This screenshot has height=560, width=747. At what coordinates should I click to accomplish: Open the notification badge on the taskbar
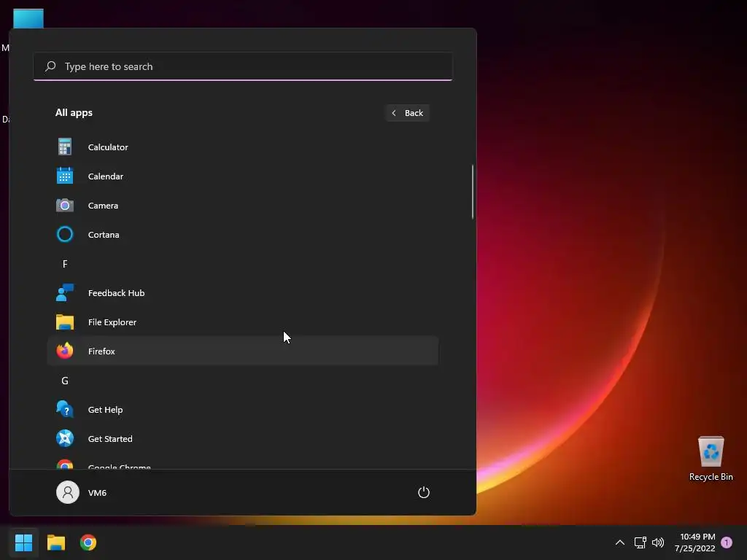pyautogui.click(x=727, y=542)
